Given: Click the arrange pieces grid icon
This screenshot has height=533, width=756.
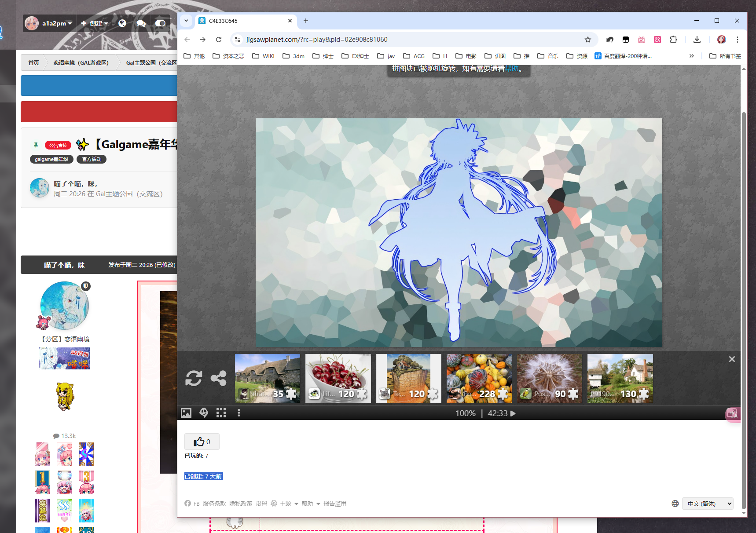Looking at the screenshot, I should click(x=221, y=413).
